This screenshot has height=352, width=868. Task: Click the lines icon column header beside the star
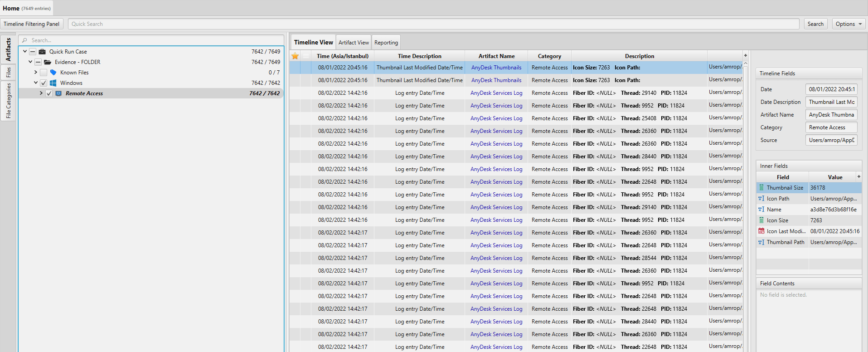pos(306,56)
